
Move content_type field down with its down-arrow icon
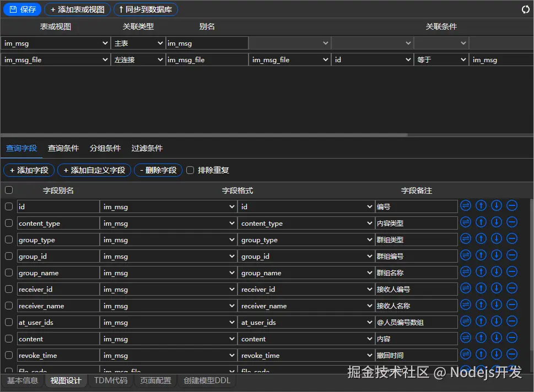496,222
